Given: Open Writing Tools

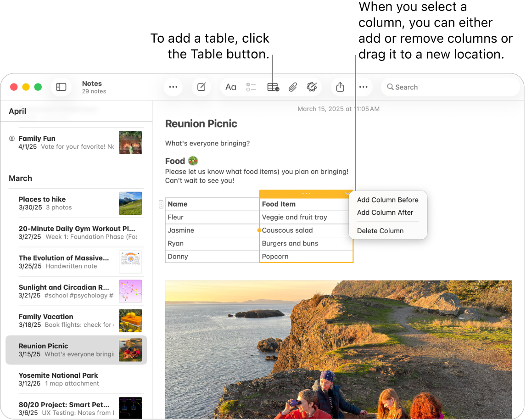Looking at the screenshot, I should 313,86.
